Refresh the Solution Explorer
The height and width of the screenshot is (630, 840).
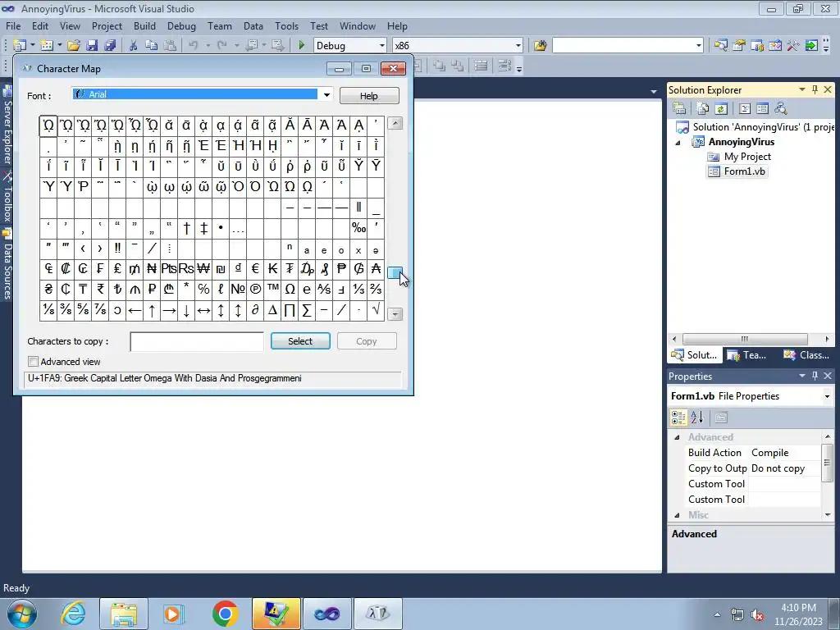click(721, 109)
